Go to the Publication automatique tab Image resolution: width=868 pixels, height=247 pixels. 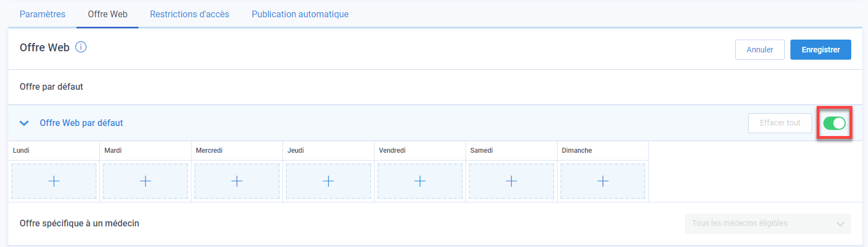point(300,14)
